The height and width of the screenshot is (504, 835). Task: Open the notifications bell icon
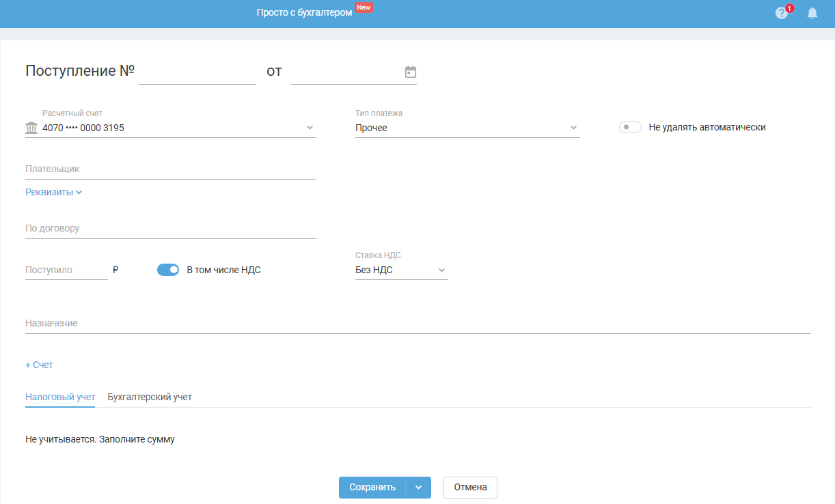click(812, 13)
